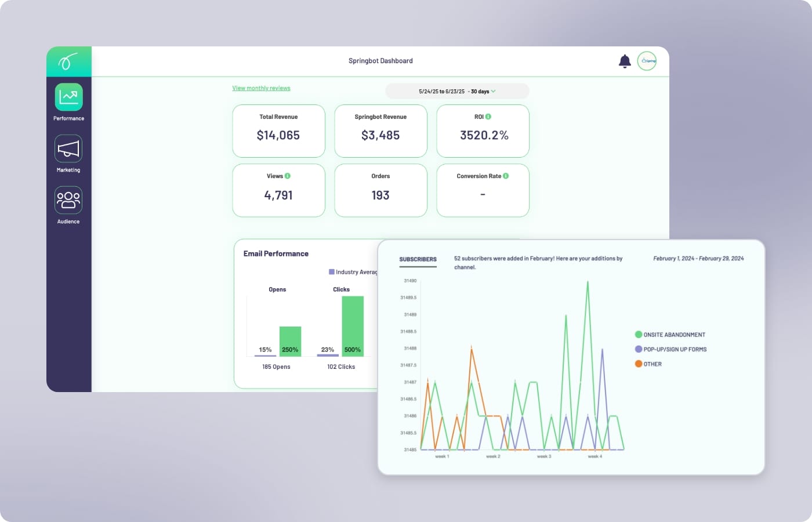Click the Conversion Rate card
The height and width of the screenshot is (522, 812).
(483, 190)
